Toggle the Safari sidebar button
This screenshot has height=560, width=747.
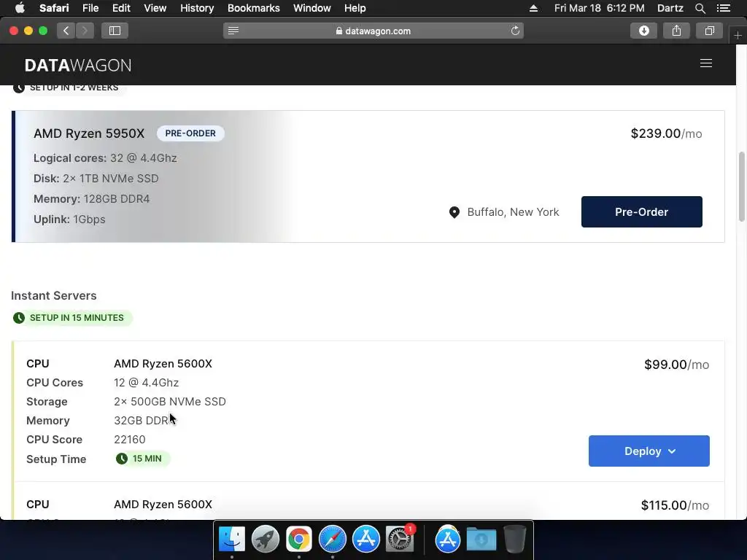tap(115, 31)
